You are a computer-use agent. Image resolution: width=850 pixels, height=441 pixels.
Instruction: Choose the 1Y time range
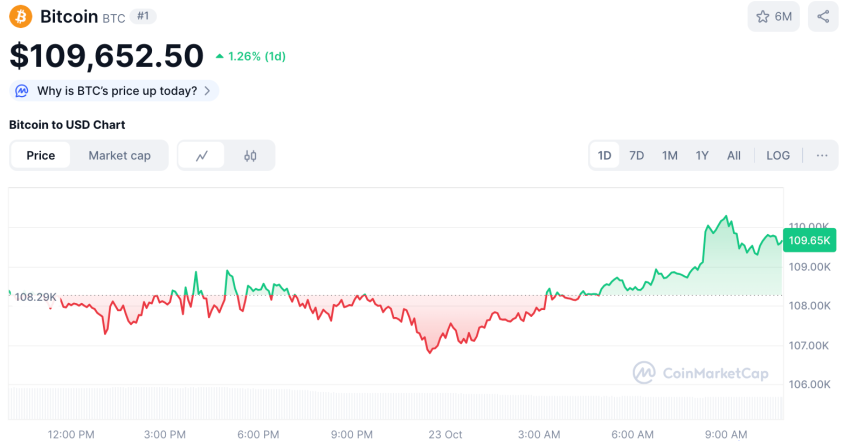click(702, 156)
